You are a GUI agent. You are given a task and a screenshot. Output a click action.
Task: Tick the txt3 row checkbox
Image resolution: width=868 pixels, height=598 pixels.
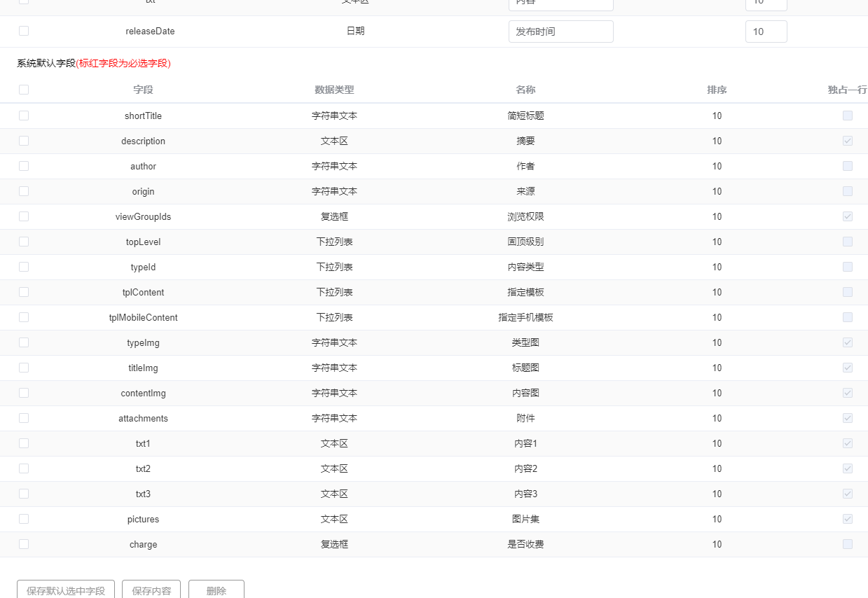(x=24, y=494)
